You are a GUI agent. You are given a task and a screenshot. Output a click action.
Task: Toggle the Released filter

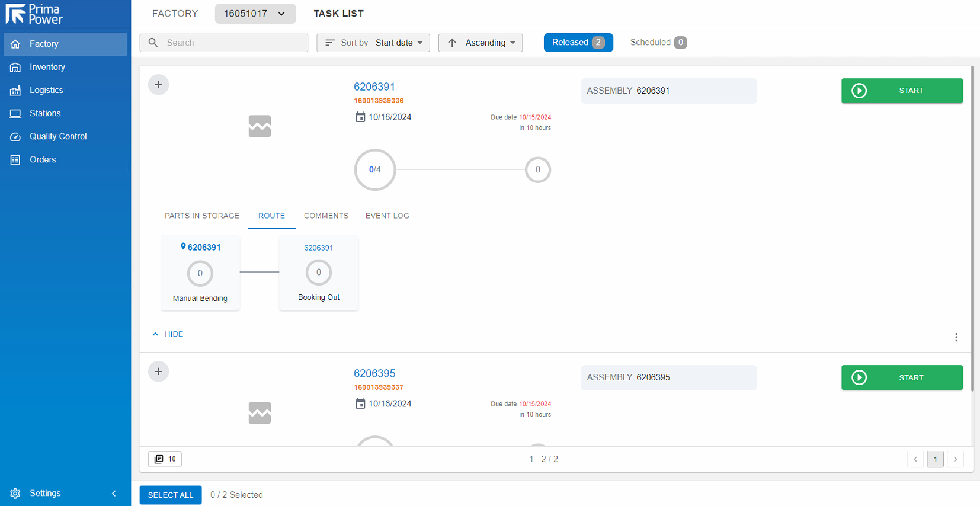(x=578, y=43)
